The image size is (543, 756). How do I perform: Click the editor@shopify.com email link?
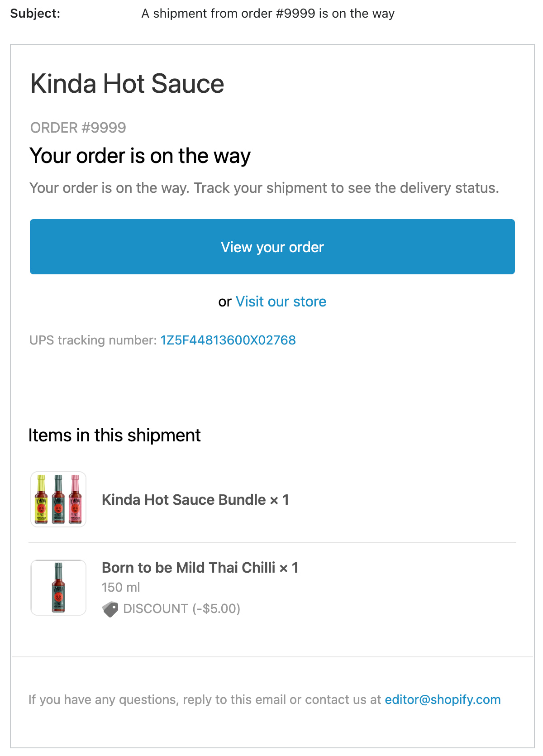pos(442,699)
